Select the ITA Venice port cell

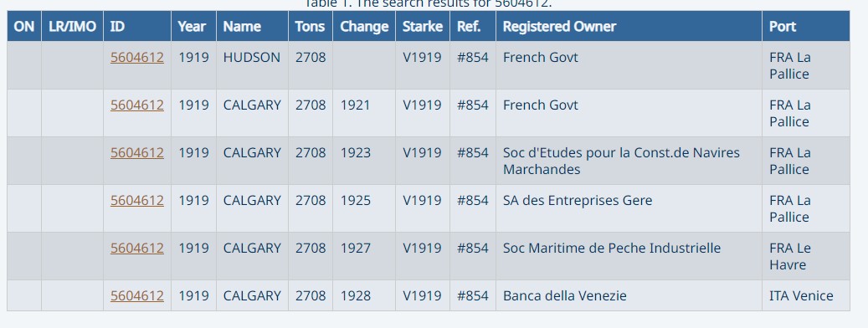(x=806, y=295)
